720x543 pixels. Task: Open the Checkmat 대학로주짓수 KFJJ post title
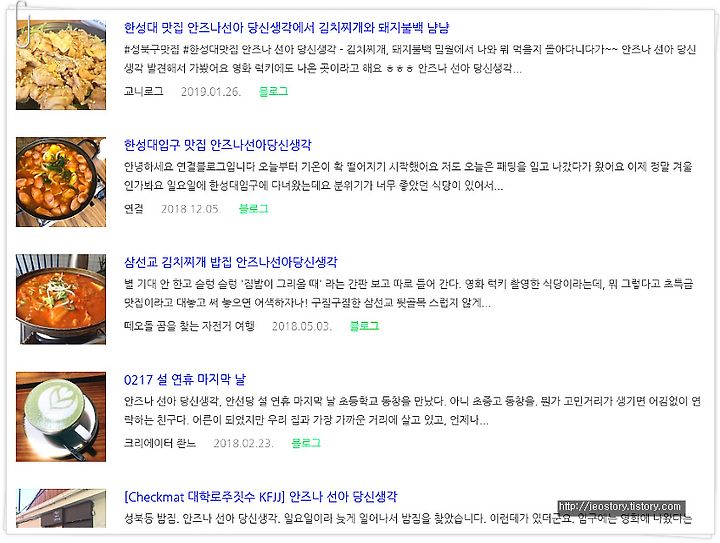pos(260,497)
